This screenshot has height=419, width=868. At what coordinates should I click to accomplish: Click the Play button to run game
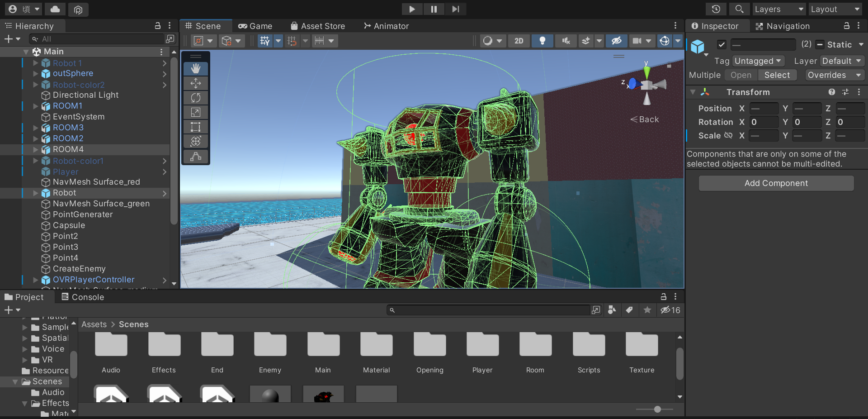pyautogui.click(x=412, y=9)
